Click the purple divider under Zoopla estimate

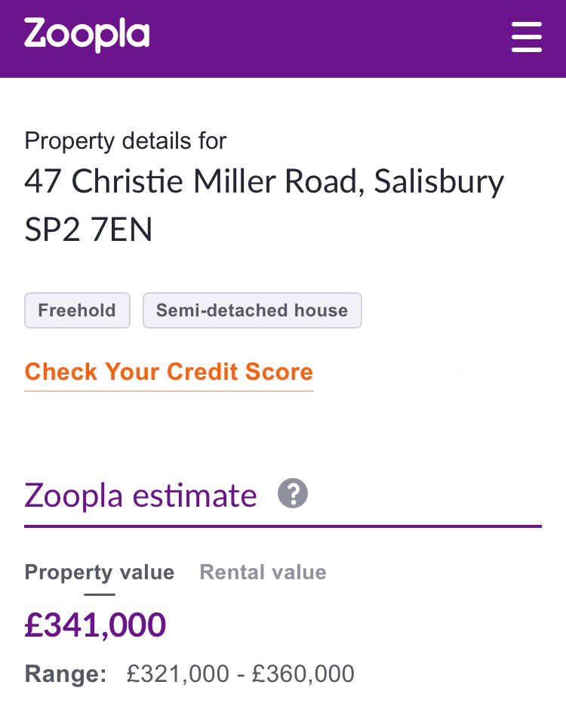[x=283, y=526]
